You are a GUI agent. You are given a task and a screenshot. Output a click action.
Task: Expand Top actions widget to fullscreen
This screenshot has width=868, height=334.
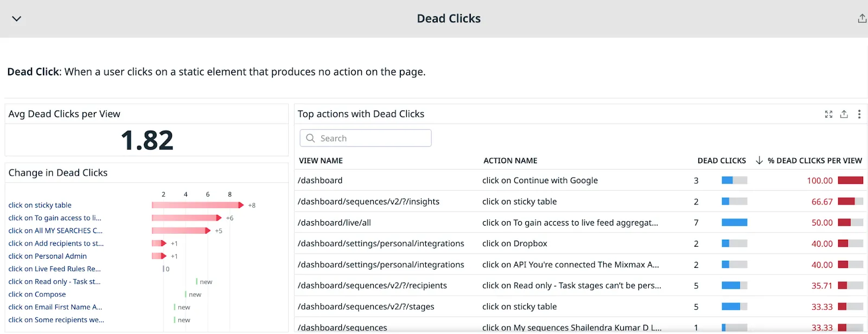(x=828, y=114)
